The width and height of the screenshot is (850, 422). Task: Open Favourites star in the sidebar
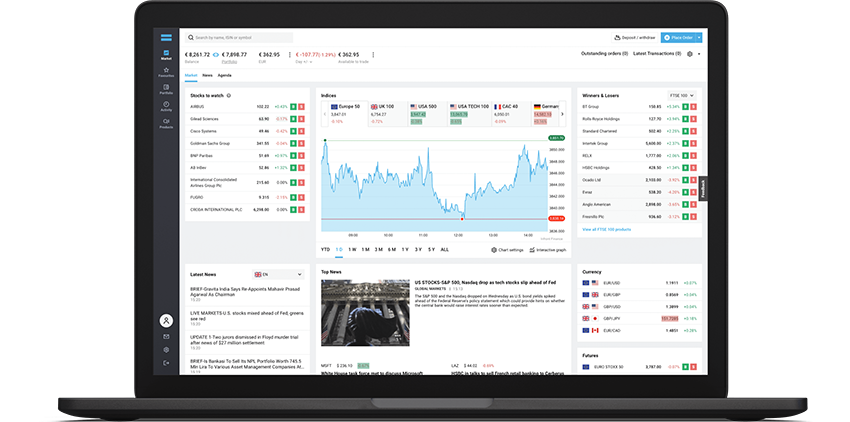tap(166, 72)
